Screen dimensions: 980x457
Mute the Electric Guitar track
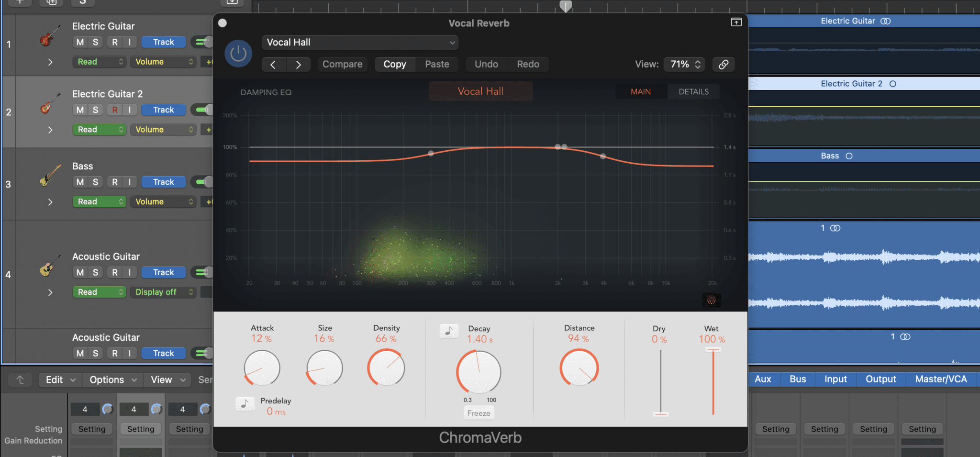[79, 42]
